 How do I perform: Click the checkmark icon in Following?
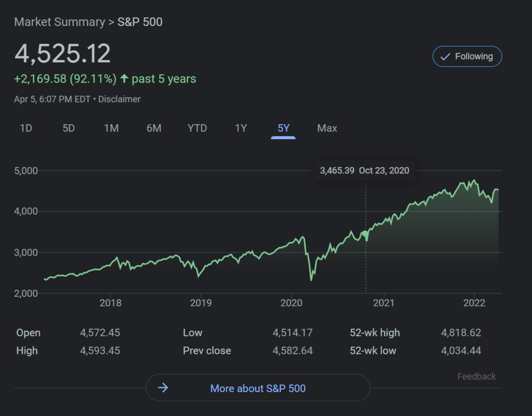(445, 57)
